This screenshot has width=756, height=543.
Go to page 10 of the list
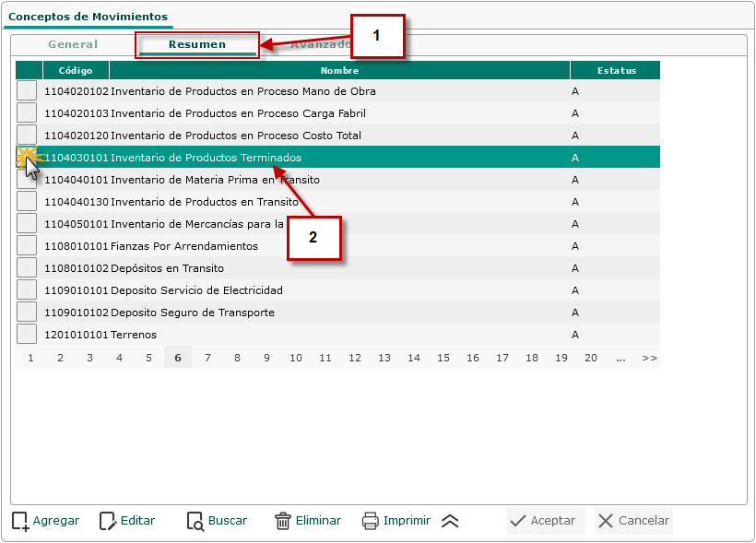tap(296, 358)
